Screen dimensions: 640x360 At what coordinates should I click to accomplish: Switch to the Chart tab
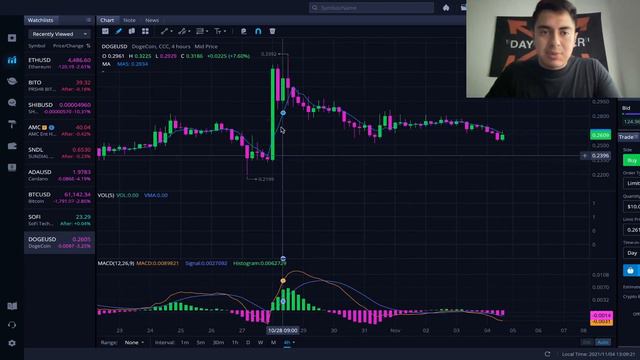point(107,20)
